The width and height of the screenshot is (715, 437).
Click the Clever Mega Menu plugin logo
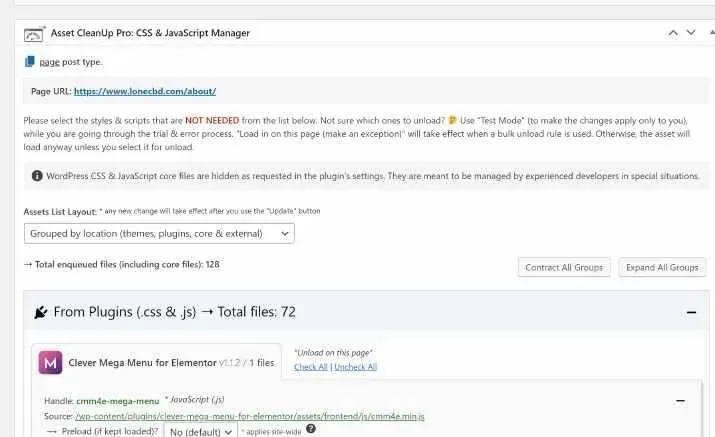pyautogui.click(x=50, y=362)
